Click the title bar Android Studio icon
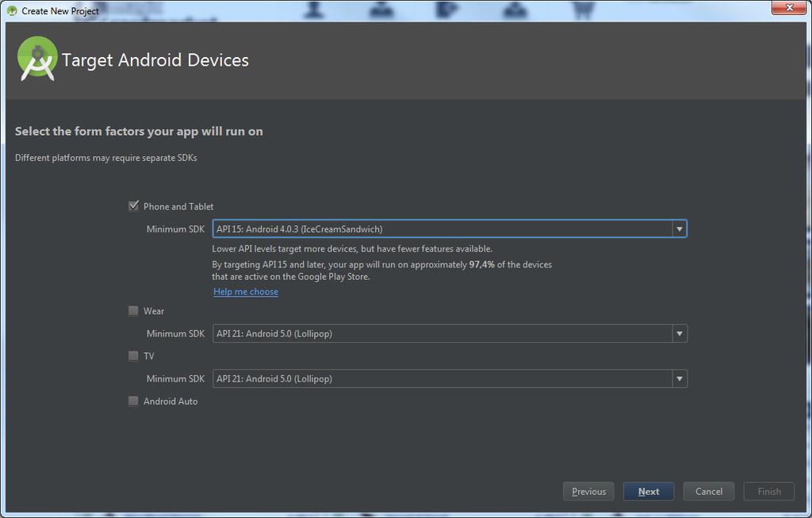The image size is (812, 518). pos(12,10)
